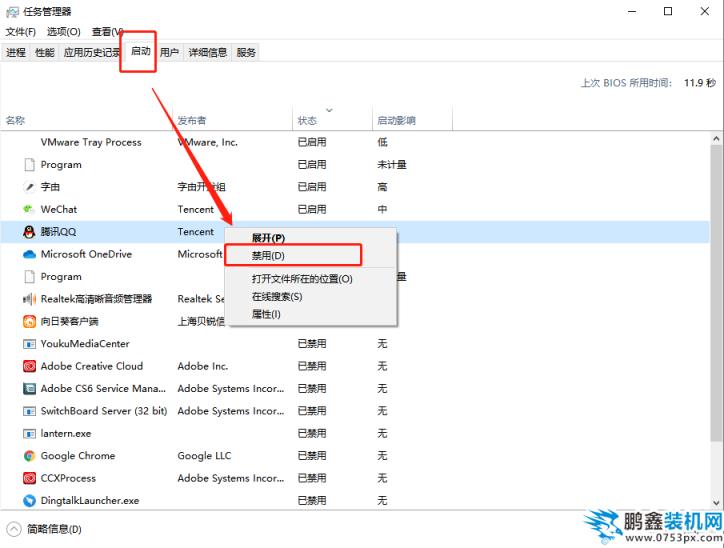Switch to the 用户 tab

pos(169,52)
